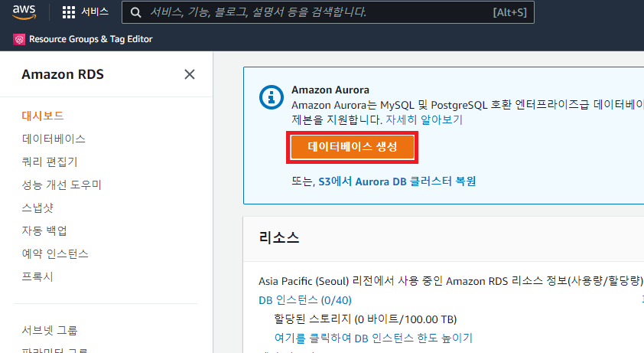The height and width of the screenshot is (353, 644).
Task: Open the 서비스 menu label
Action: pyautogui.click(x=95, y=12)
